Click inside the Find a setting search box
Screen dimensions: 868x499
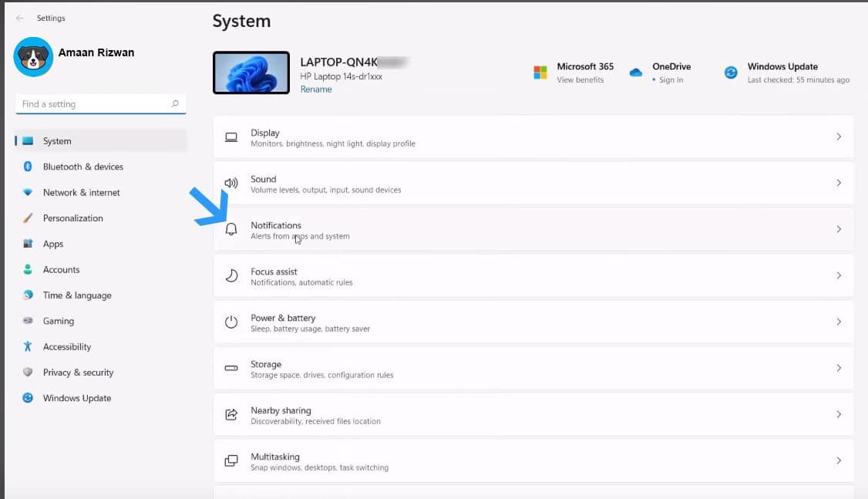[x=100, y=103]
